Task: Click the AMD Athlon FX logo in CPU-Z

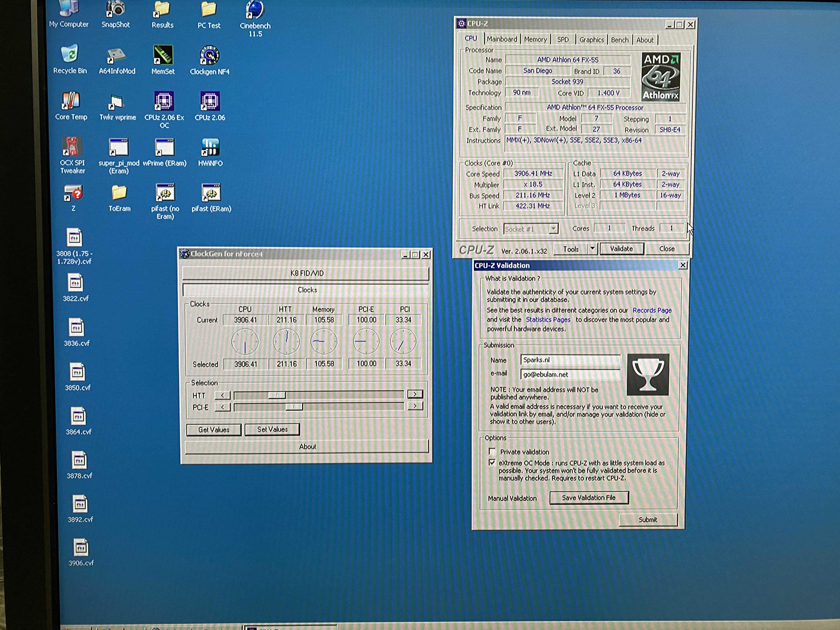Action: (661, 77)
